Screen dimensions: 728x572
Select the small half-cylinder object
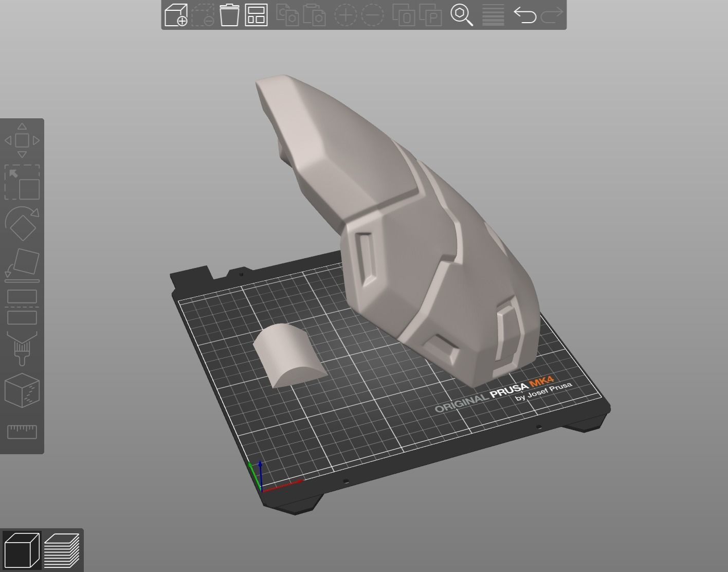[288, 355]
